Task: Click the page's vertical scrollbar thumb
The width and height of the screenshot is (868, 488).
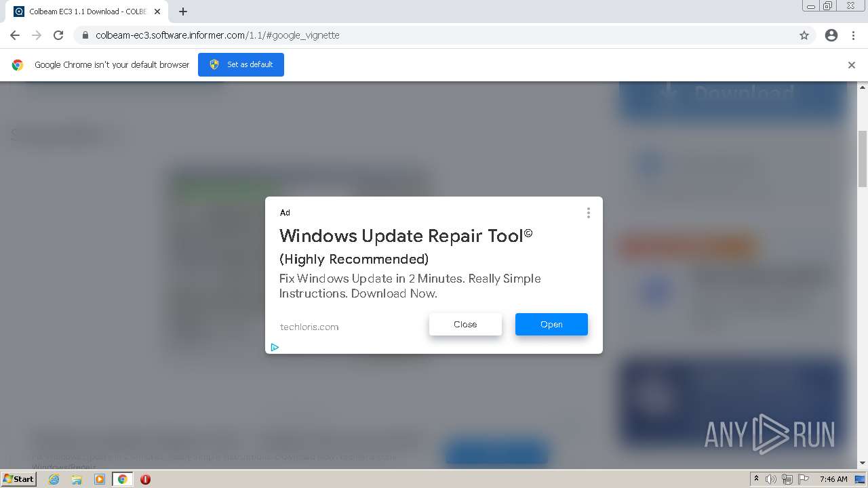Action: coord(863,159)
